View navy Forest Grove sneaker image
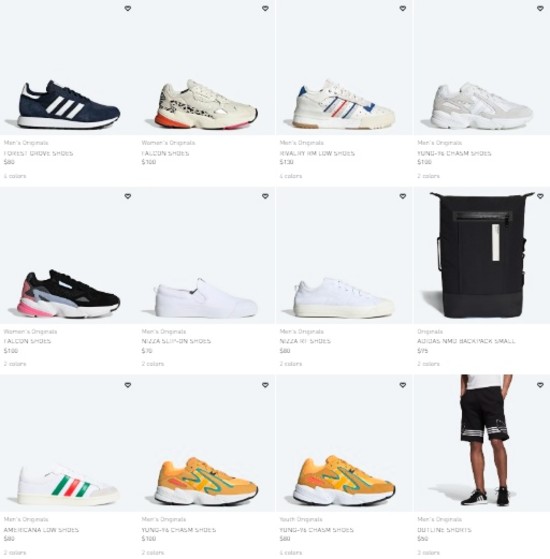This screenshot has height=559, width=550. click(69, 104)
